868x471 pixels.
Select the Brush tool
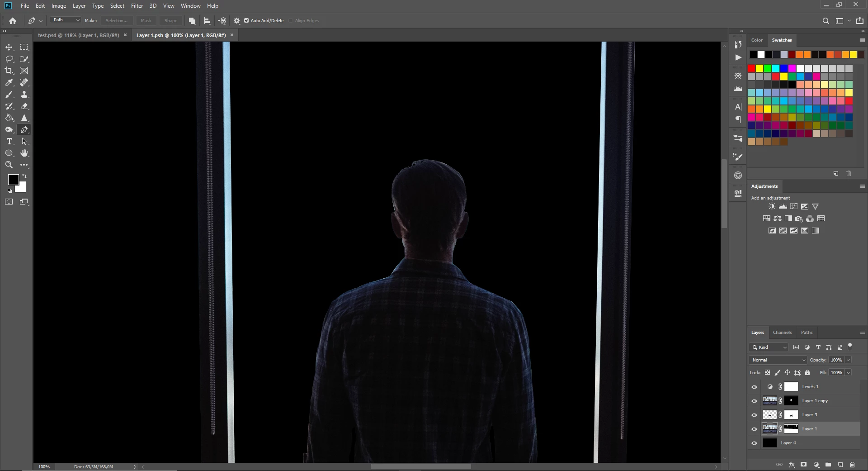pyautogui.click(x=9, y=94)
